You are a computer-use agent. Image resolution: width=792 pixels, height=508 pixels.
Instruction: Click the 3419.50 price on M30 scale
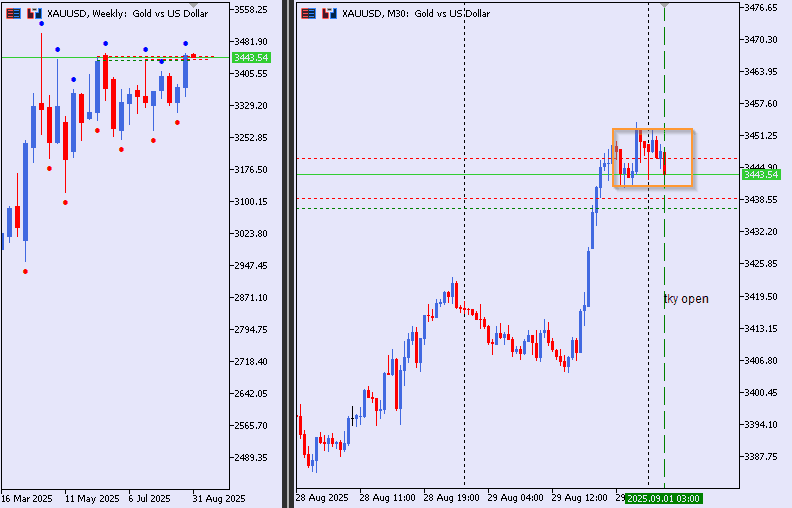coord(761,296)
